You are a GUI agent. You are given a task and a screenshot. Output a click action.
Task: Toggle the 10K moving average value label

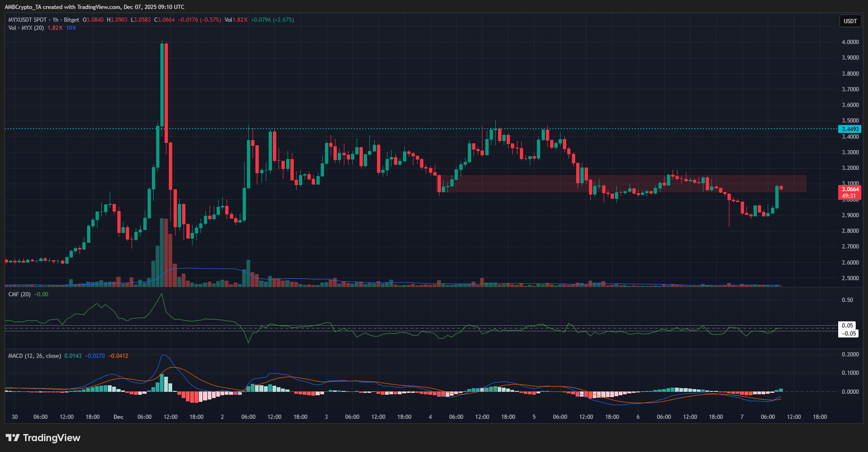[71, 28]
